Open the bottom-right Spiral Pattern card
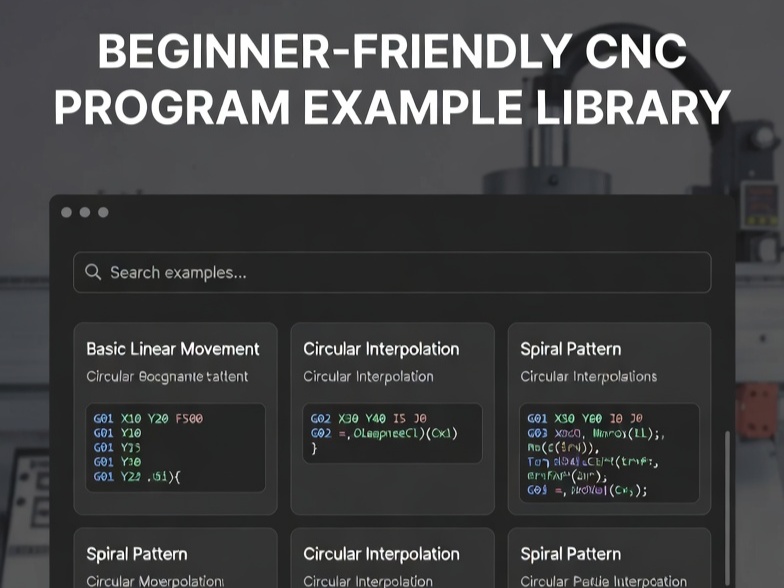The height and width of the screenshot is (588, 784). click(x=610, y=558)
